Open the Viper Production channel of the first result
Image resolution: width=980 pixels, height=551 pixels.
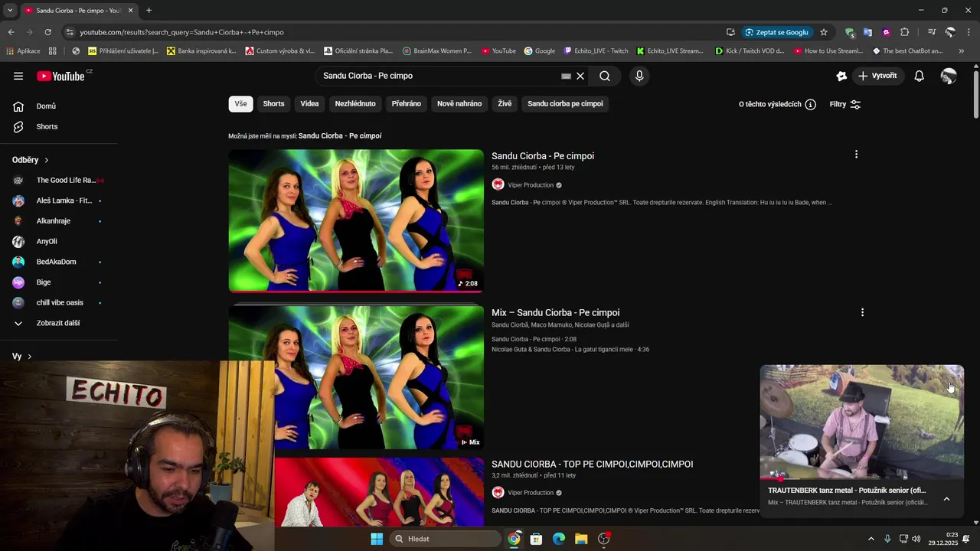[530, 185]
